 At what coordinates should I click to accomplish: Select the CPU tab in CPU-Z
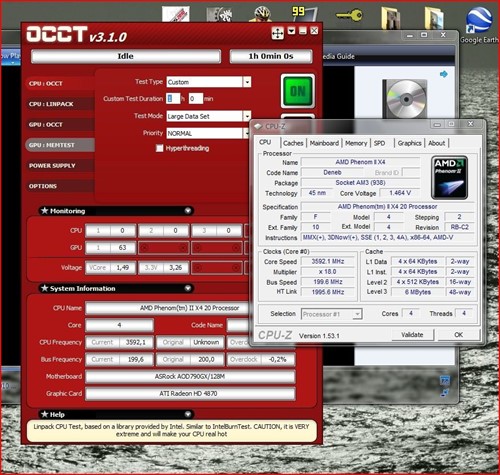(265, 142)
